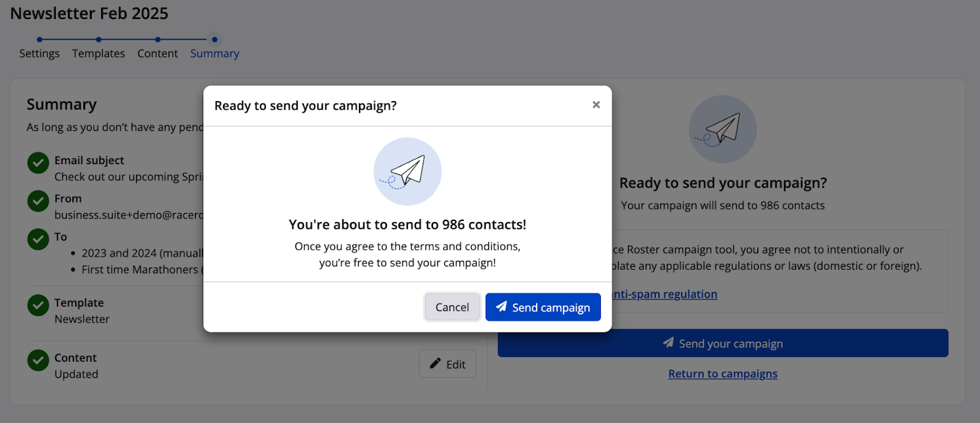Viewport: 980px width, 423px height.
Task: Select the Summary step
Action: 214,54
